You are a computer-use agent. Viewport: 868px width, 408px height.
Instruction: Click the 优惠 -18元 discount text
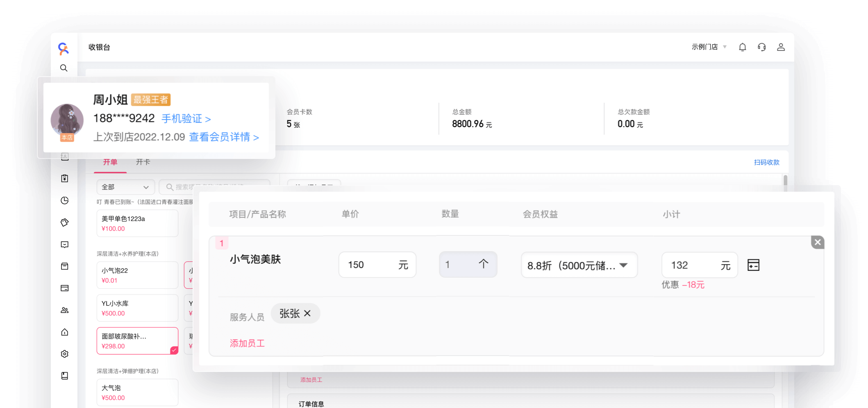[683, 285]
